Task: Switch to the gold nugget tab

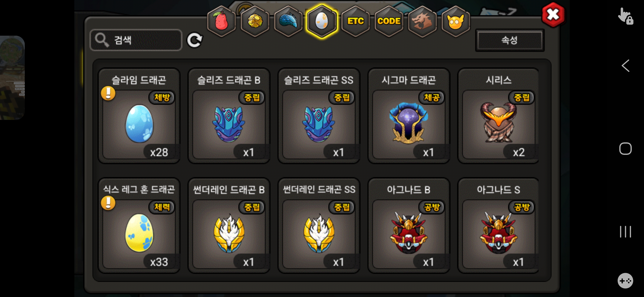Action: pos(255,21)
